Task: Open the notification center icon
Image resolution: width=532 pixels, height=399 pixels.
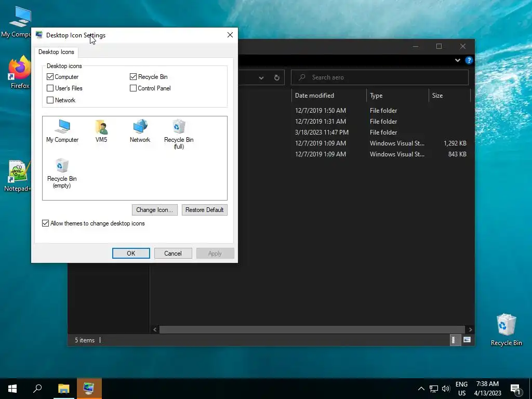Action: coord(516,389)
